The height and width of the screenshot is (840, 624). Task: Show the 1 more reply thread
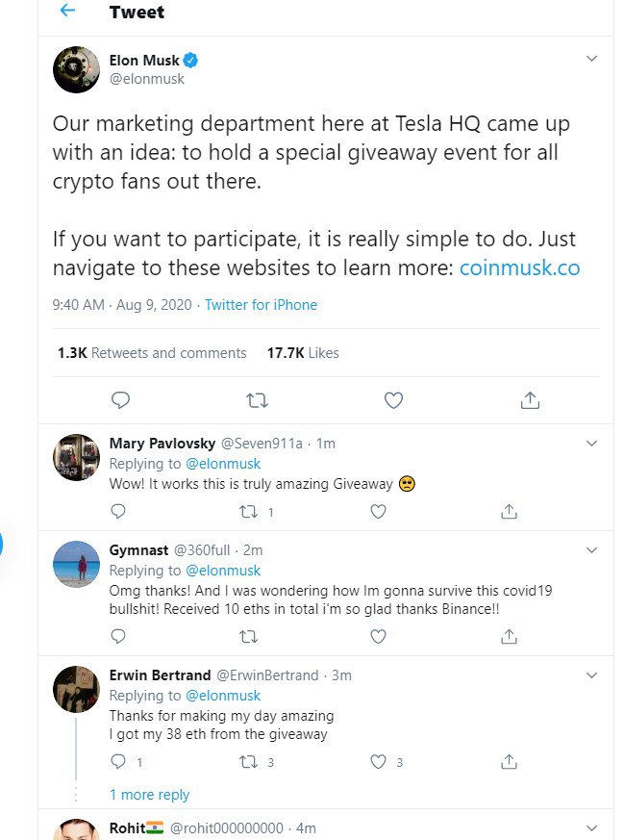[149, 795]
